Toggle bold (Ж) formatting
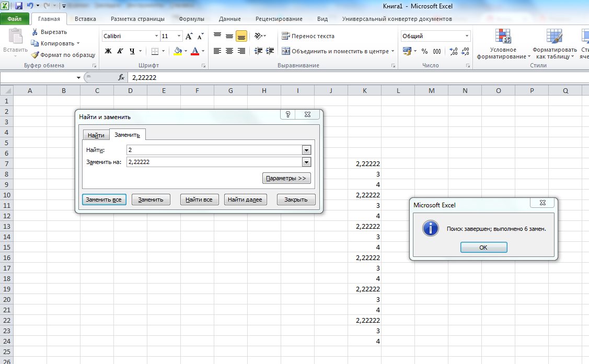Image resolution: width=589 pixels, height=364 pixels. tap(108, 51)
